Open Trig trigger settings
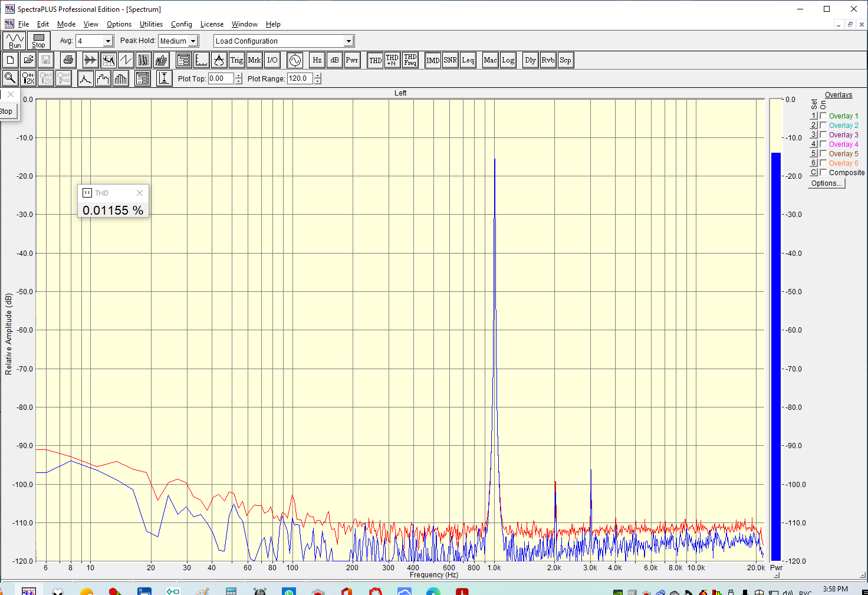Screen dimensions: 868x595 point(236,60)
